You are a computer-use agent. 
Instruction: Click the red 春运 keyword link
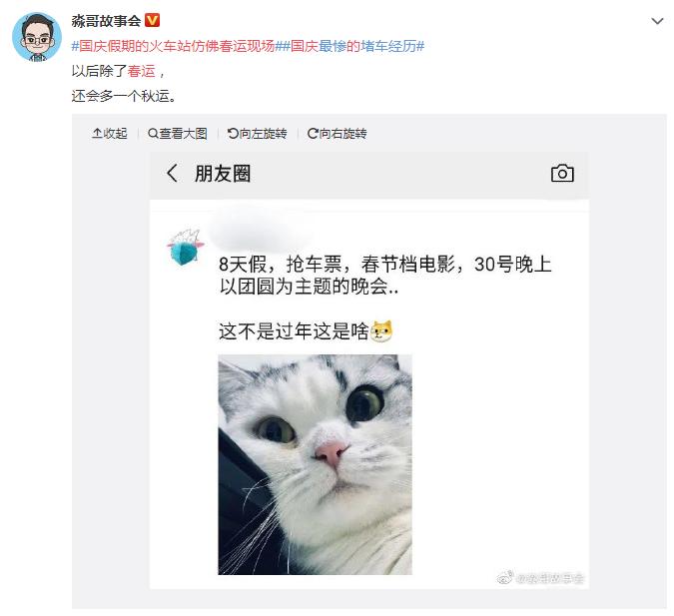(142, 71)
